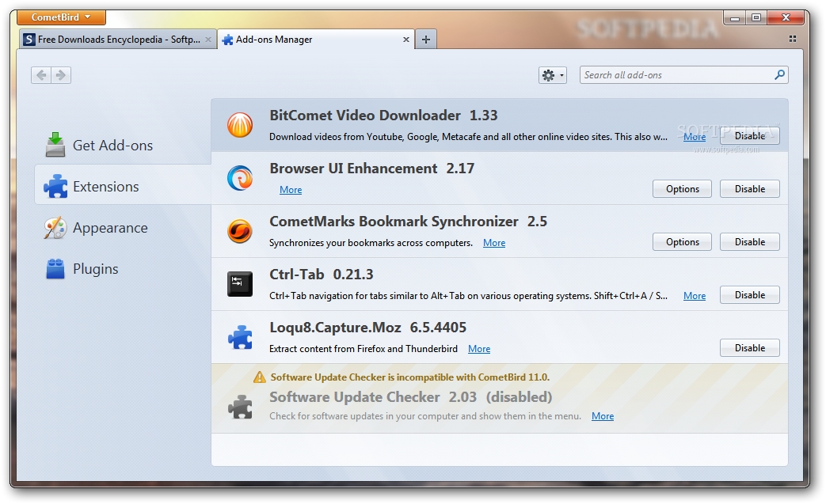Open the gear tools dropdown for all add-ons
This screenshot has width=826, height=504.
pos(552,75)
